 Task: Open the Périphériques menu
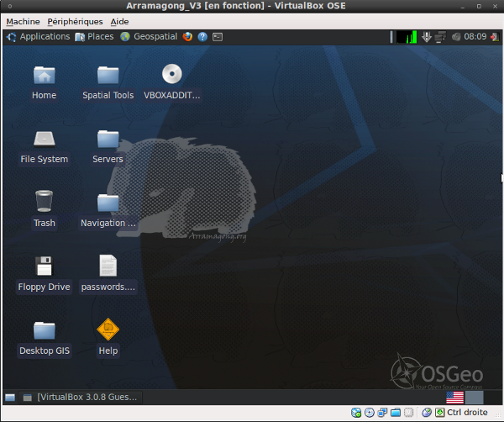pos(75,21)
